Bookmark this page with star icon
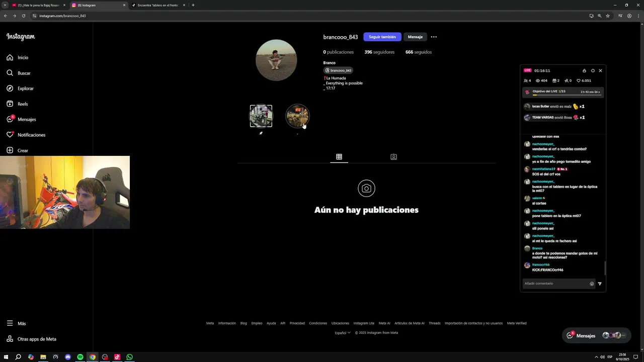Screen dimensions: 644x362 (x=608, y=16)
